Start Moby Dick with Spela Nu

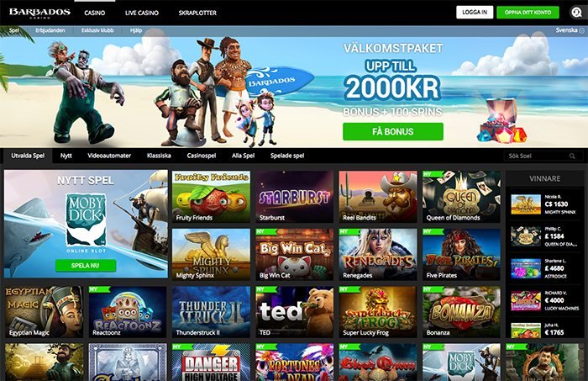[86, 266]
